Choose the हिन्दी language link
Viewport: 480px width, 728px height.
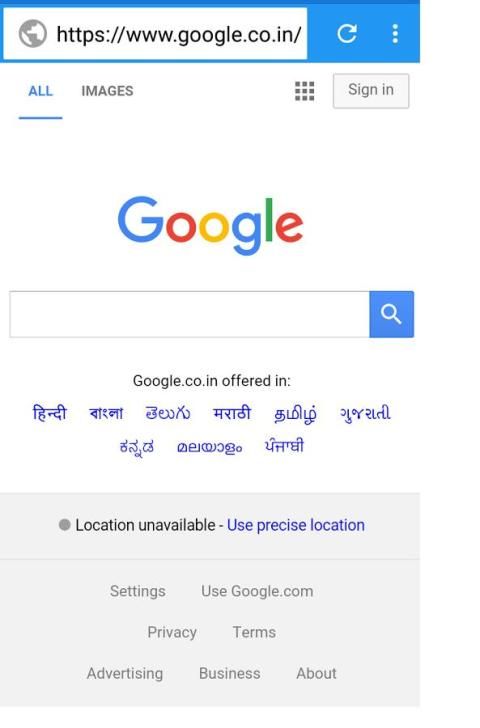(49, 413)
